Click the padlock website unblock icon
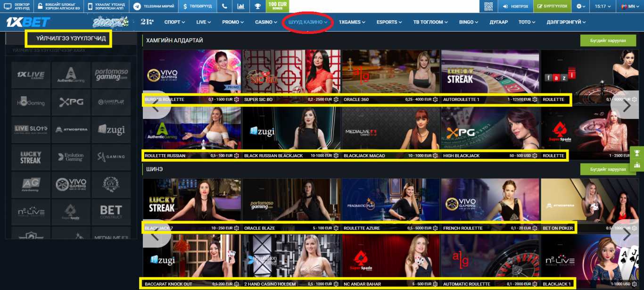This screenshot has width=644, height=290. click(x=40, y=6)
